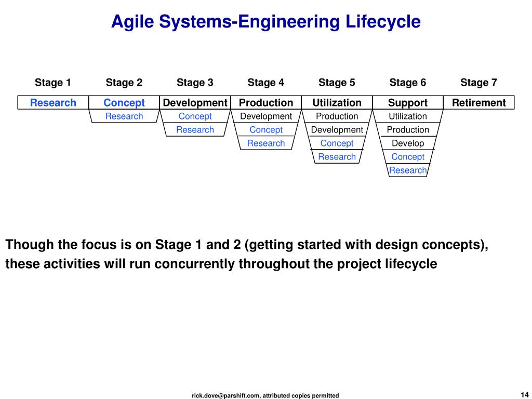Image resolution: width=532 pixels, height=399 pixels.
Task: Pick 'Concept' in the Stage 3 funnel
Action: (x=195, y=116)
